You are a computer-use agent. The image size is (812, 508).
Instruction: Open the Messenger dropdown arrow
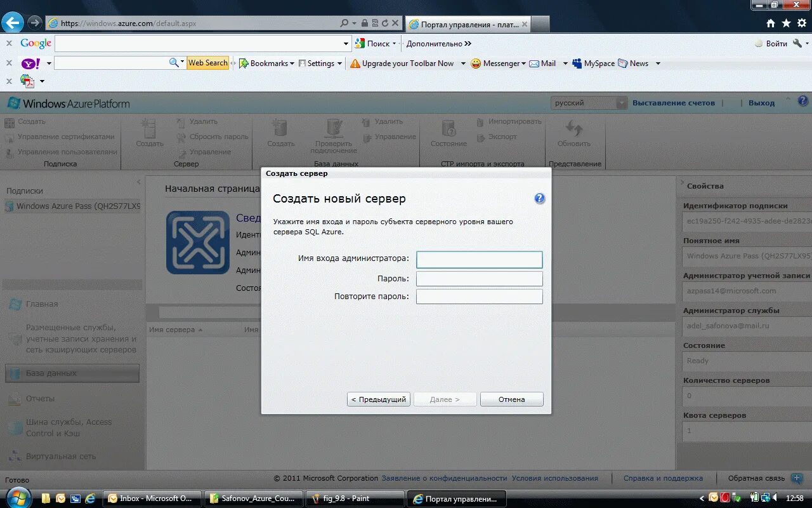[x=523, y=63]
